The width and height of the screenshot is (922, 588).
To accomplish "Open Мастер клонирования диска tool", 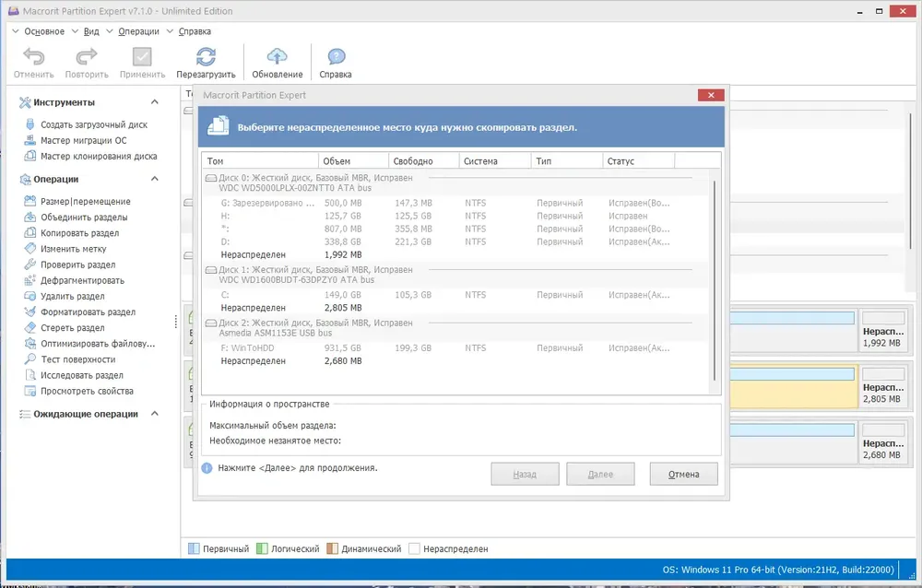I will [x=99, y=157].
